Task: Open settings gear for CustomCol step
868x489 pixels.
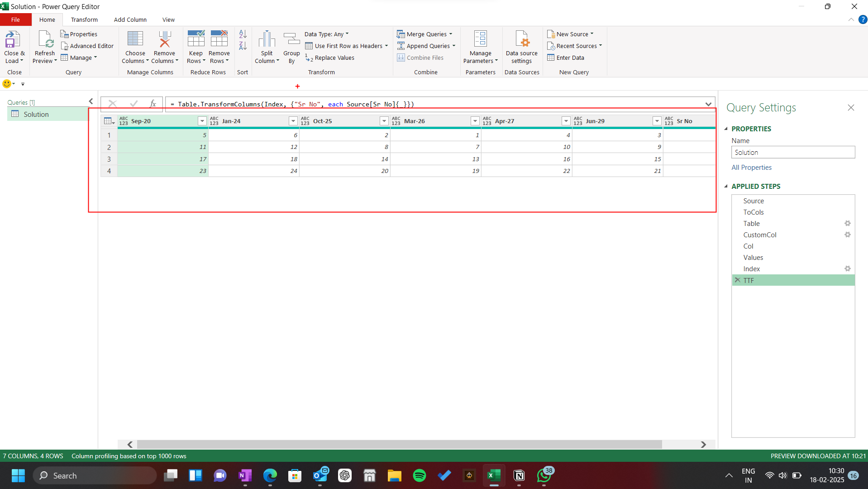Action: 847,235
